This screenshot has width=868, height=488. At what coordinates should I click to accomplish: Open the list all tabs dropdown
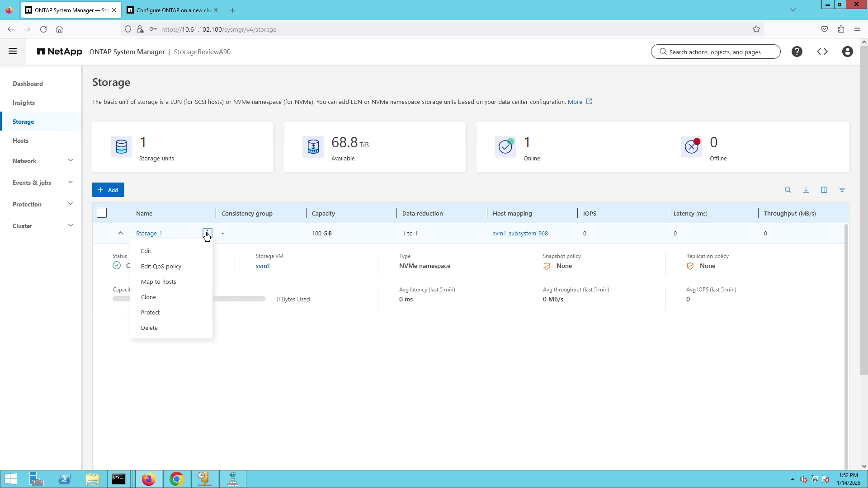793,10
